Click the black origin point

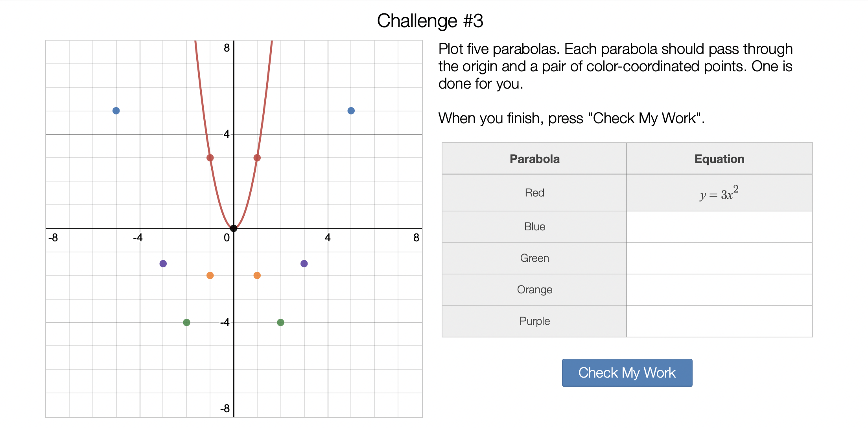pos(234,228)
